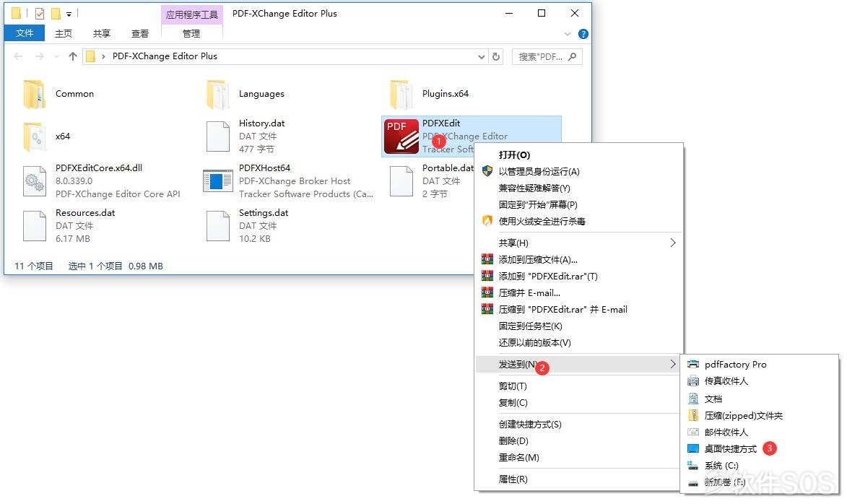
Task: Open the 文件 ribbon tab
Action: 25,33
